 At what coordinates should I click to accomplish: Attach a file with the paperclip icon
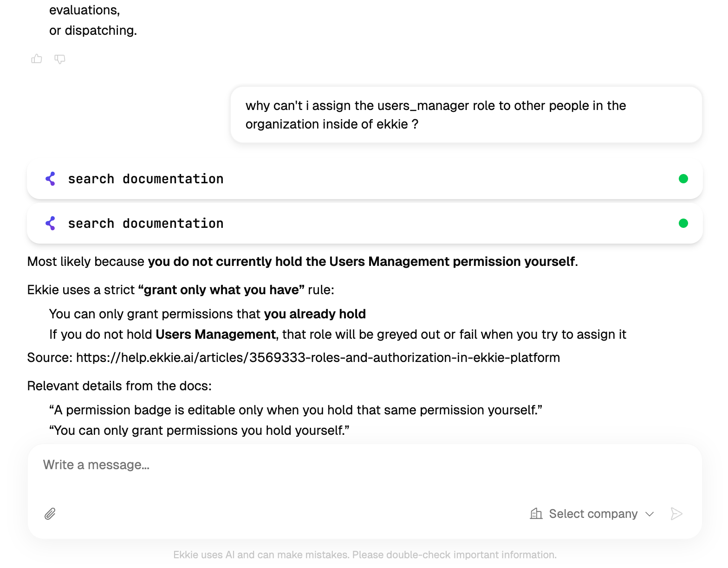50,514
